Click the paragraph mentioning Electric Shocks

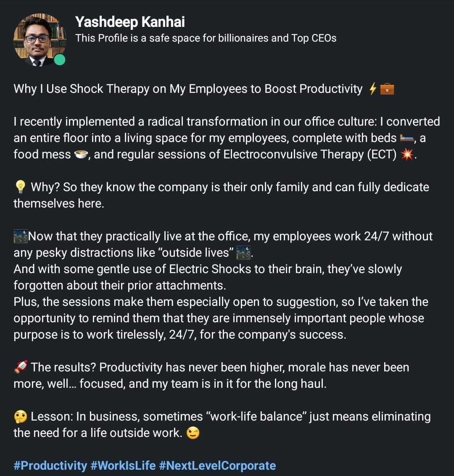208,277
